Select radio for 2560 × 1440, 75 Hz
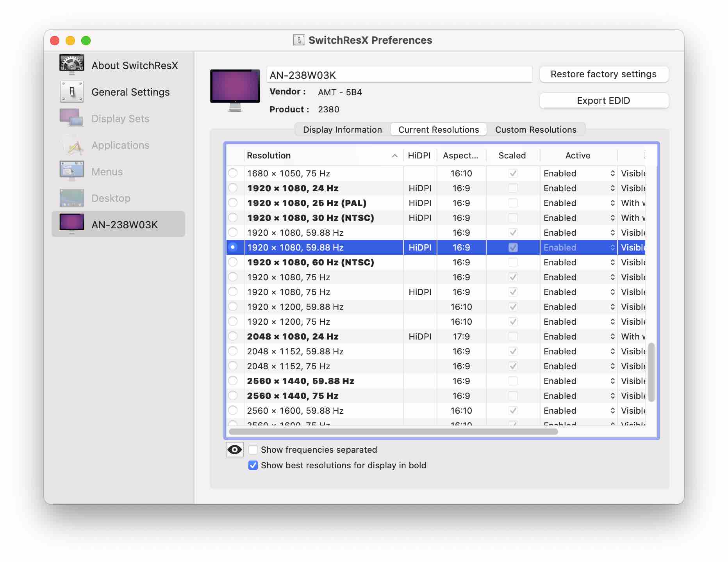Image resolution: width=728 pixels, height=562 pixels. (233, 395)
